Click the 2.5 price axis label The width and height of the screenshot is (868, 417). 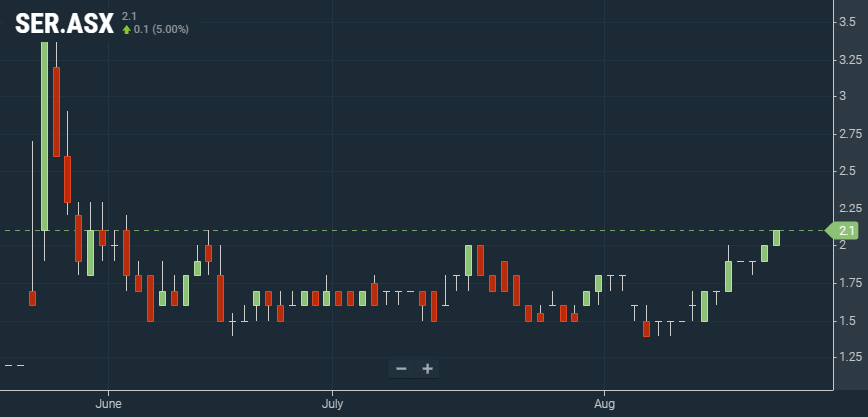[x=847, y=171]
